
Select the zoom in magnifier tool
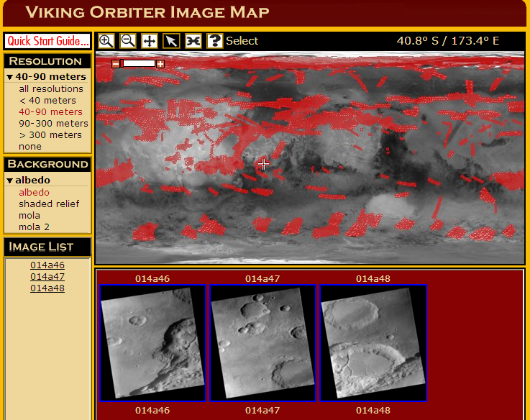pos(106,41)
